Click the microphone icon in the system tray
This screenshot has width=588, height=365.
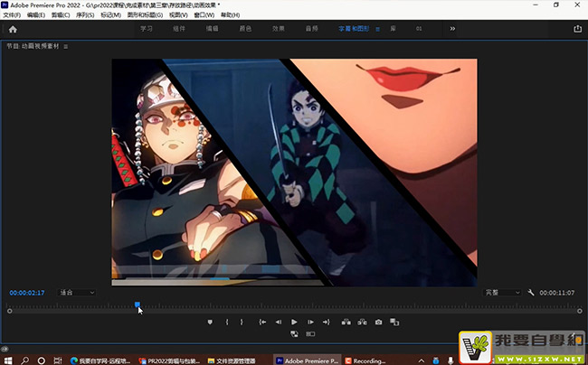coord(450,360)
